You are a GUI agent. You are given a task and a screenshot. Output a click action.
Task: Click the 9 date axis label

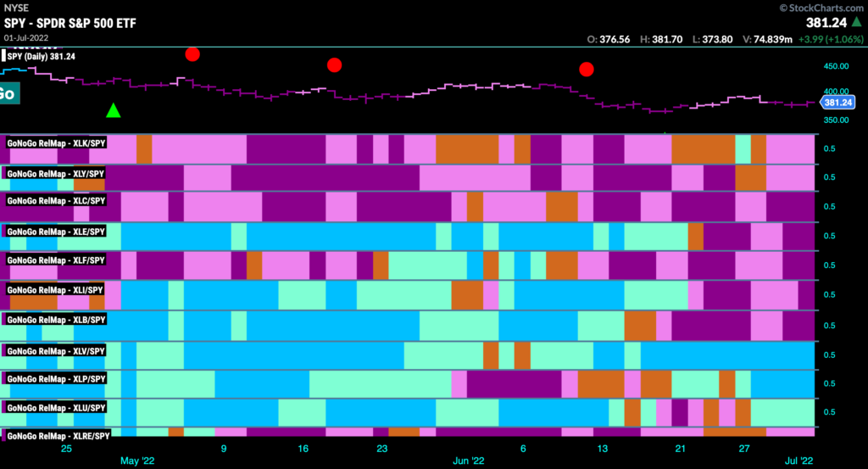click(x=224, y=449)
